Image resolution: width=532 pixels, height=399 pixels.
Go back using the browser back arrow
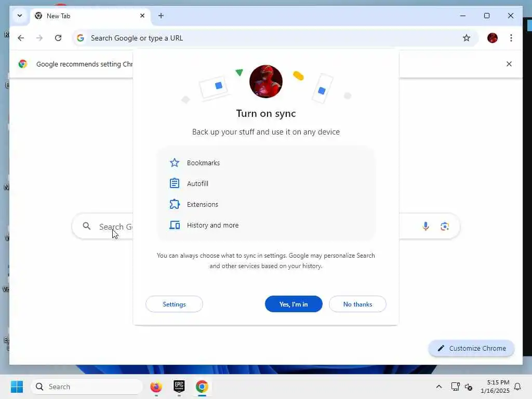(x=21, y=38)
